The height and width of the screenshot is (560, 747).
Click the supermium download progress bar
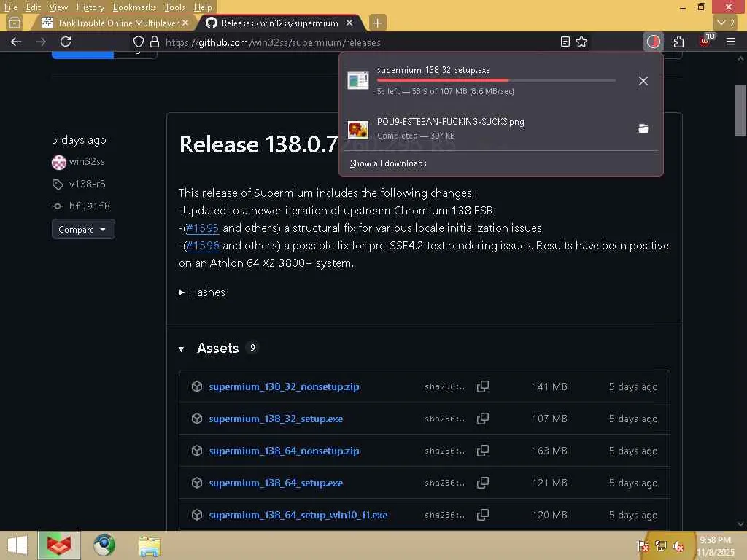[x=496, y=80]
